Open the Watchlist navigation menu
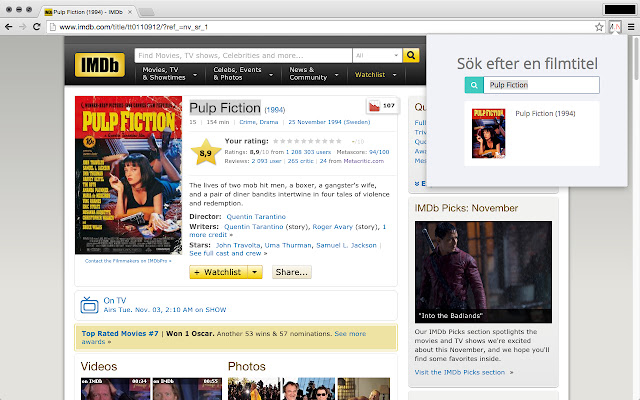This screenshot has height=400, width=640. (376, 75)
